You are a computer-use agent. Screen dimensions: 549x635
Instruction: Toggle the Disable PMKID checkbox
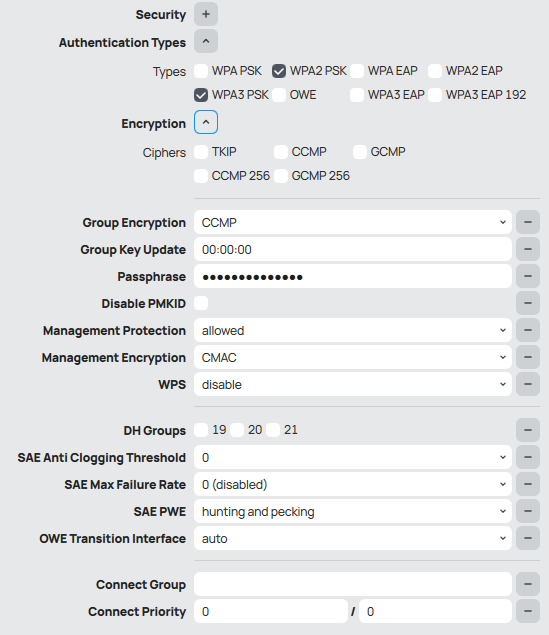click(x=201, y=303)
